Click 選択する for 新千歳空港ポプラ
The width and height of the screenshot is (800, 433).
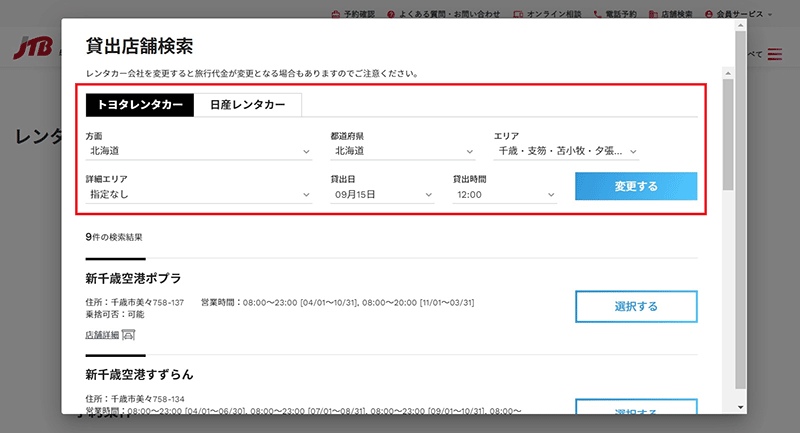tap(636, 307)
